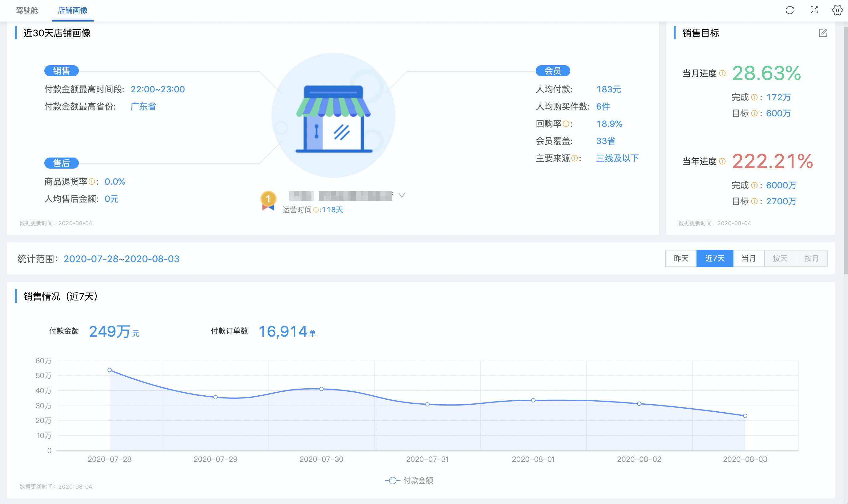Viewport: 848px width, 504px height.
Task: Click the 0.0% return rate value
Action: click(115, 182)
